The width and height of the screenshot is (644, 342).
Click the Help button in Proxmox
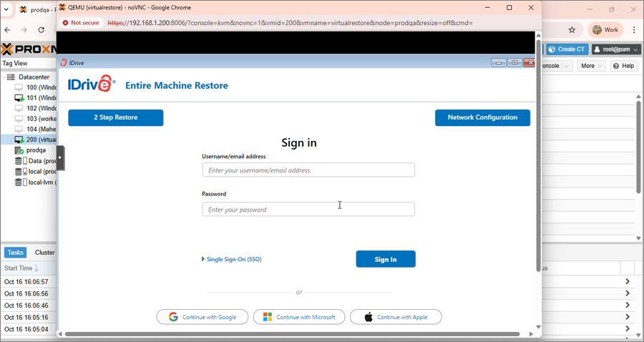click(x=624, y=66)
